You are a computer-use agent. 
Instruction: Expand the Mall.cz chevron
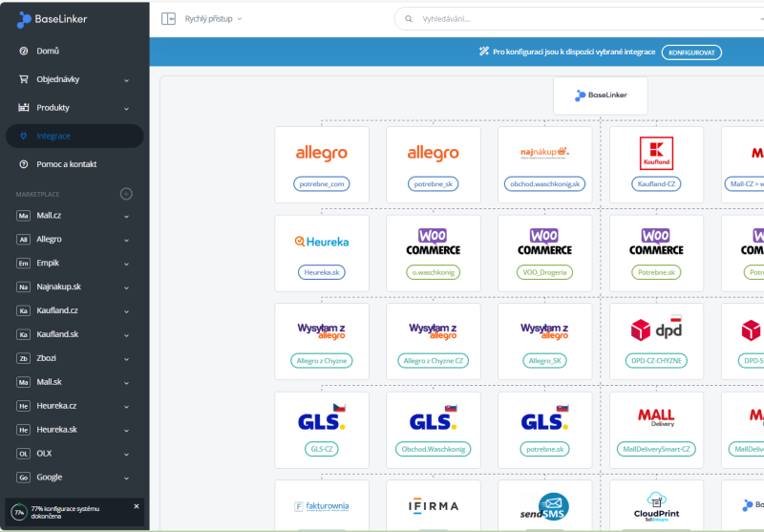point(126,216)
